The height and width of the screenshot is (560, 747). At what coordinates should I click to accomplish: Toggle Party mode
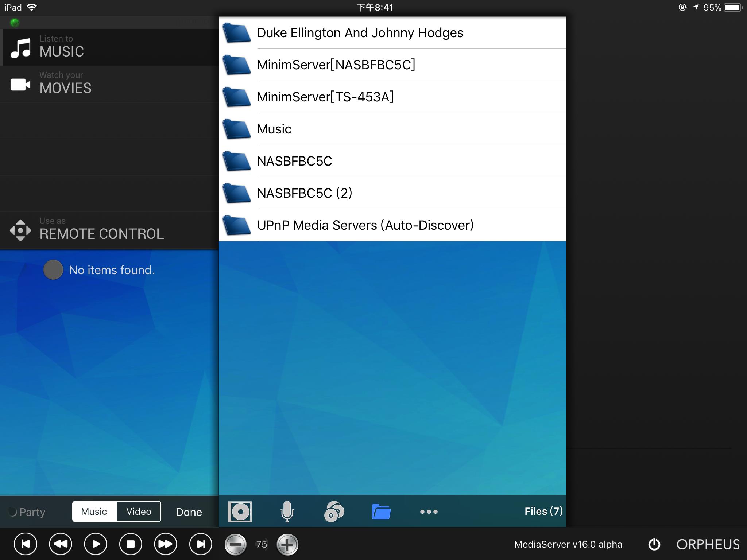click(x=27, y=512)
